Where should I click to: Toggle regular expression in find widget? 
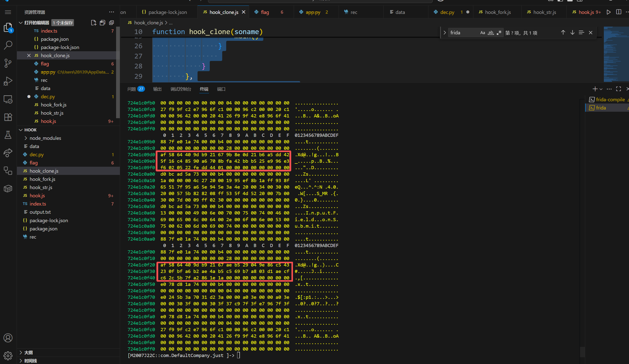tap(499, 33)
